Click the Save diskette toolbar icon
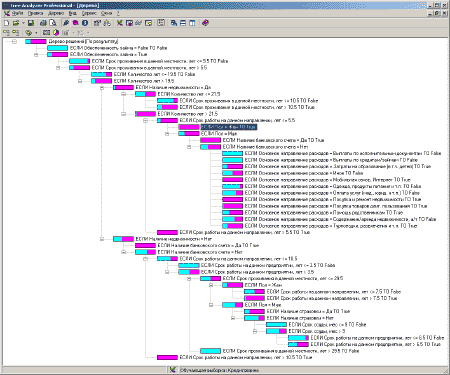This screenshot has width=450, height=375. (31, 23)
